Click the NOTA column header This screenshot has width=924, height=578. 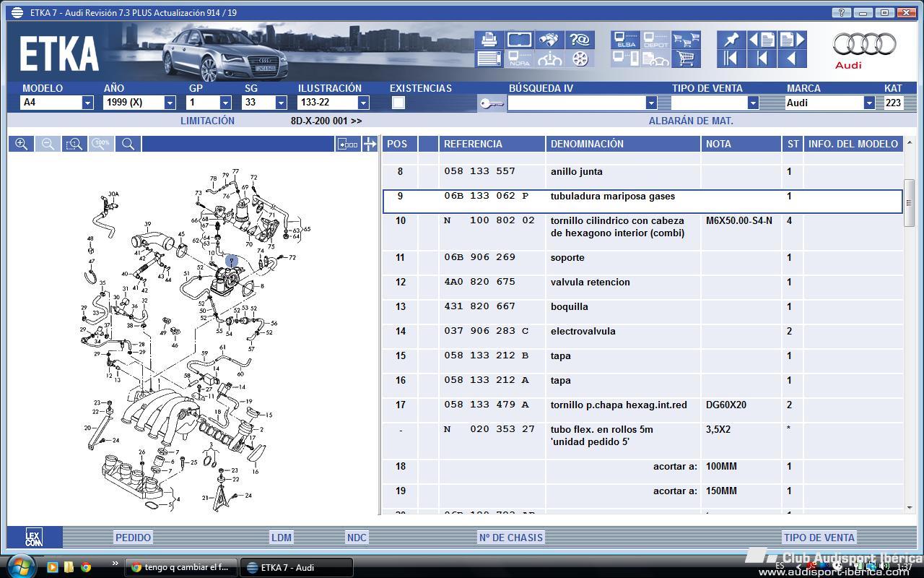741,144
